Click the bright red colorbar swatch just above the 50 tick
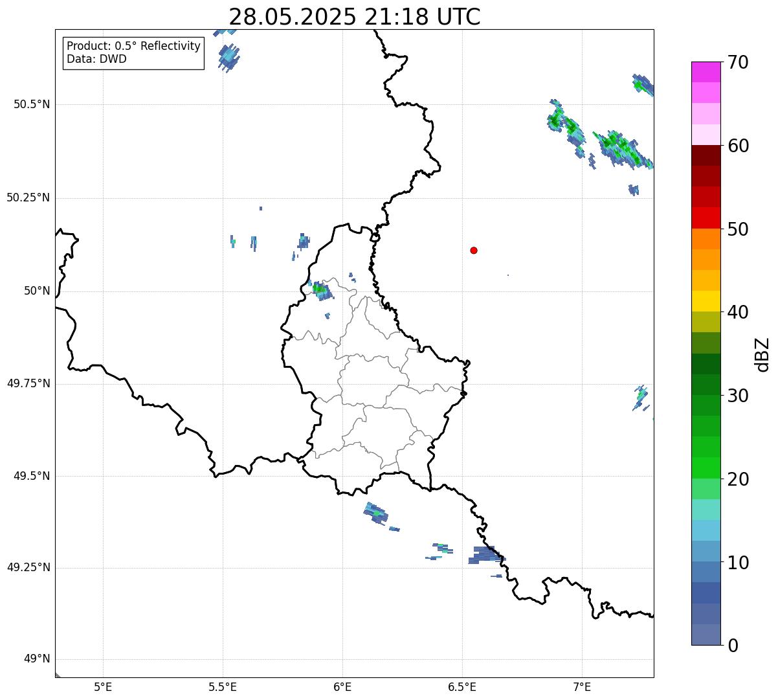 (706, 218)
